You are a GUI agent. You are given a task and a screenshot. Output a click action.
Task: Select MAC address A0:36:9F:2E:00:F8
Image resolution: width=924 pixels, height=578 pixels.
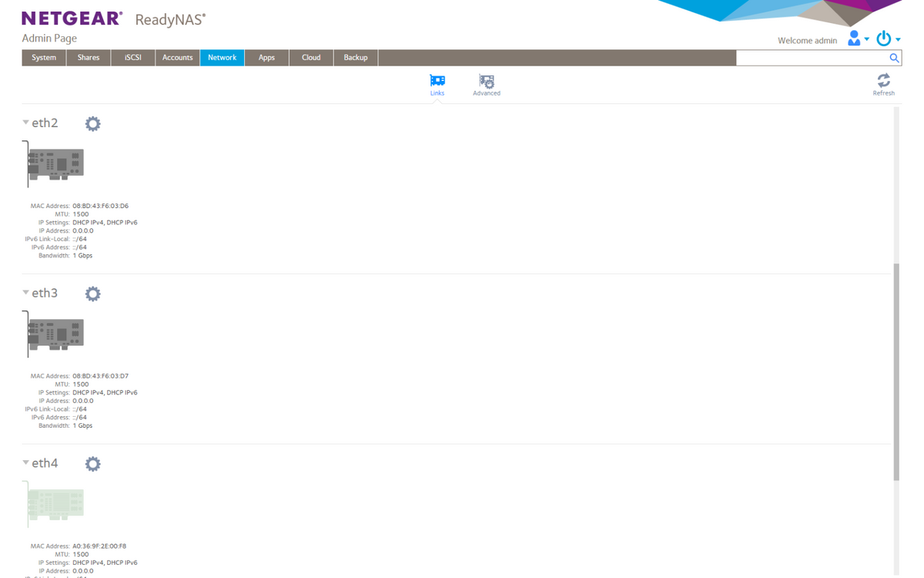pyautogui.click(x=99, y=546)
